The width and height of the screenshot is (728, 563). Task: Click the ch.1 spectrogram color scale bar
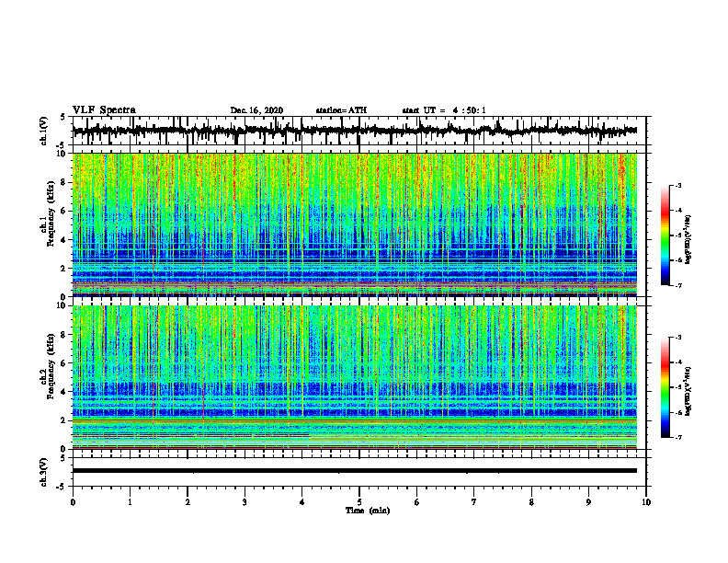tap(665, 236)
